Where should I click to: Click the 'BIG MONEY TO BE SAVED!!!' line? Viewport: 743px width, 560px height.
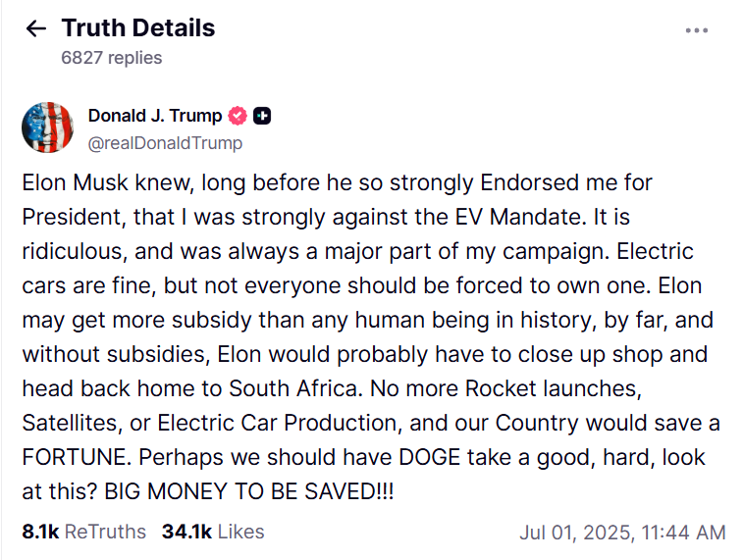[x=248, y=491]
